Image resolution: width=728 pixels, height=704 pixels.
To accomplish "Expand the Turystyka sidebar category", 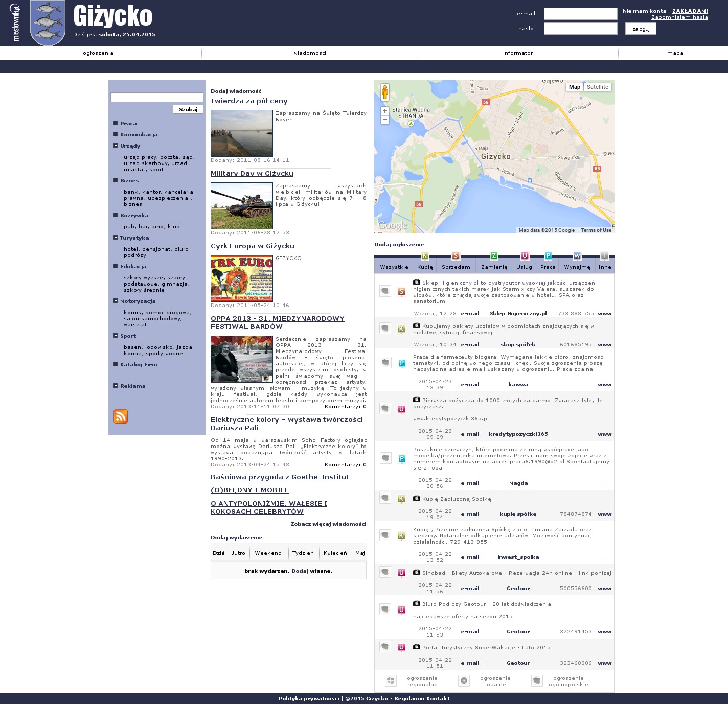I will (116, 238).
